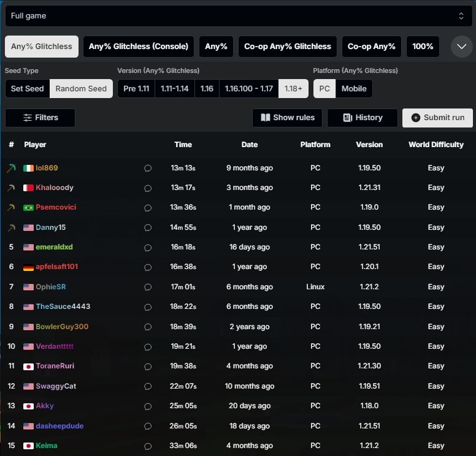Open player profile emeraldxd
The width and height of the screenshot is (476, 456).
pos(54,247)
